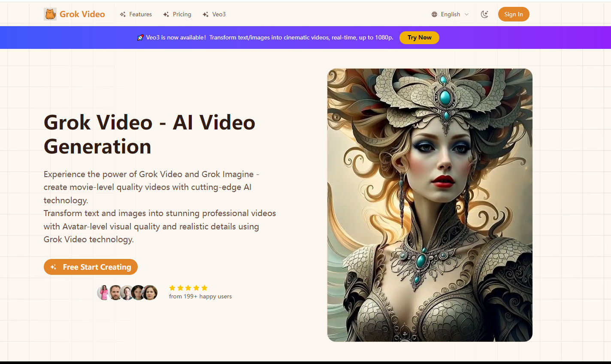Screen dimensions: 611x364
Task: Click the sparkle icon beside Pricing
Action: pyautogui.click(x=166, y=15)
